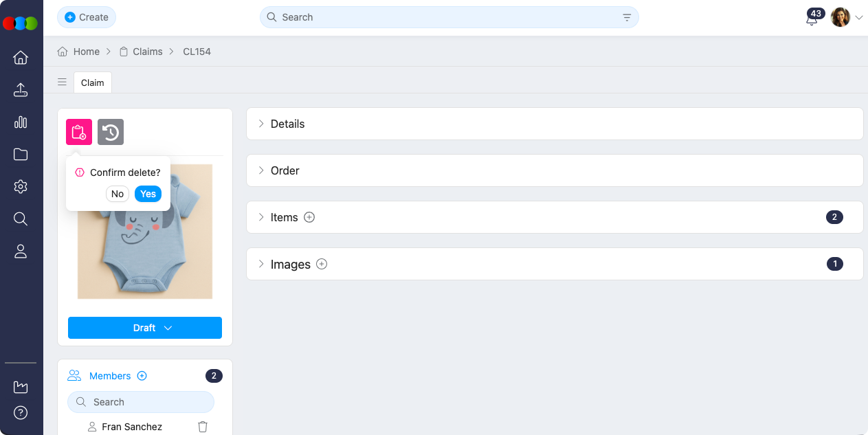Screen dimensions: 868x435
Task: Cancel deletion by clicking No
Action: click(118, 194)
